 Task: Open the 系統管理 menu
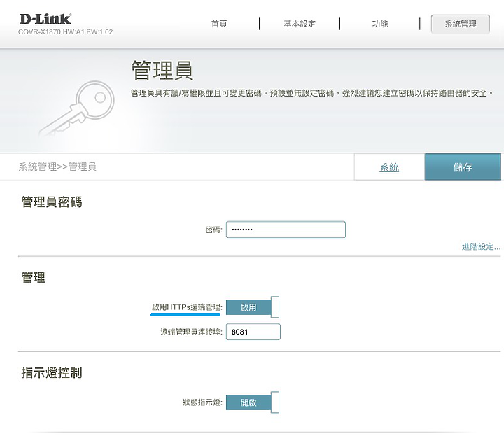click(x=461, y=24)
